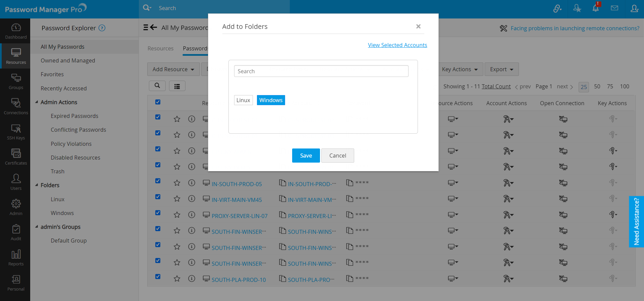Screen dimensions: 644x301
Task: Open the View Selected Accounts link
Action: point(397,45)
